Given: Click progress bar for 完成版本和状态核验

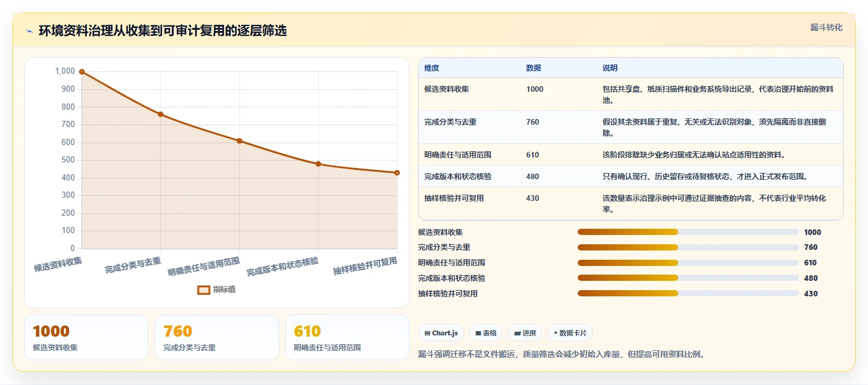Looking at the screenshot, I should (688, 278).
